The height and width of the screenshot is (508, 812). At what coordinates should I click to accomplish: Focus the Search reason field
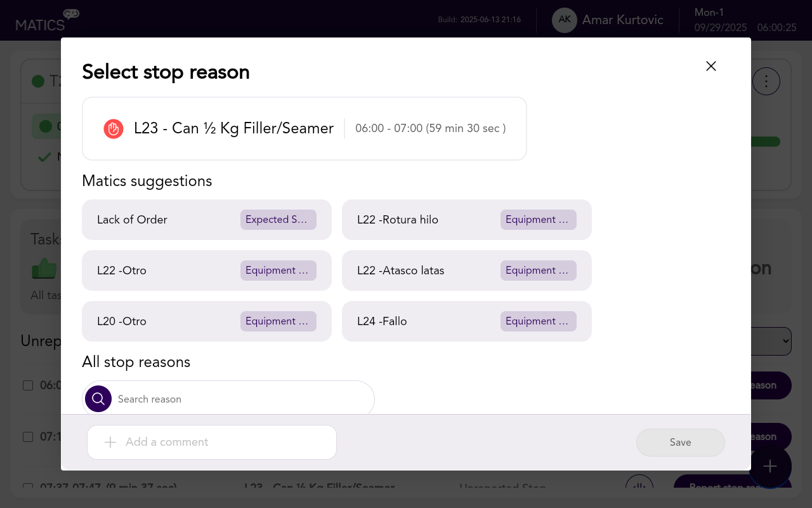click(241, 399)
